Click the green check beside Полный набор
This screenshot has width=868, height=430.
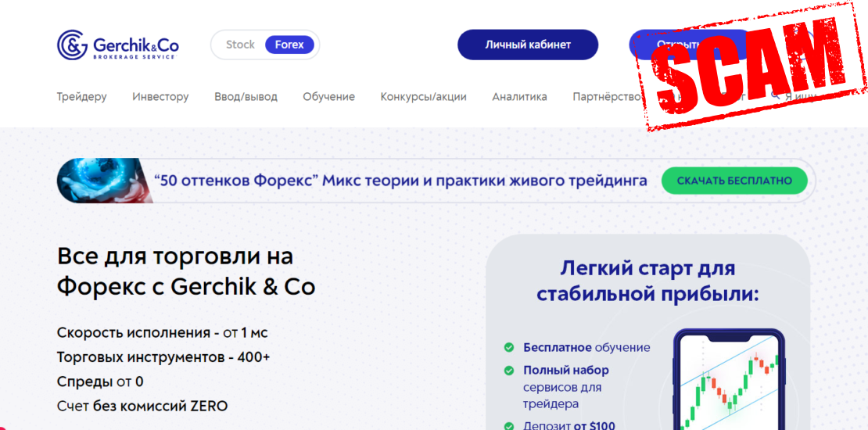pyautogui.click(x=508, y=371)
